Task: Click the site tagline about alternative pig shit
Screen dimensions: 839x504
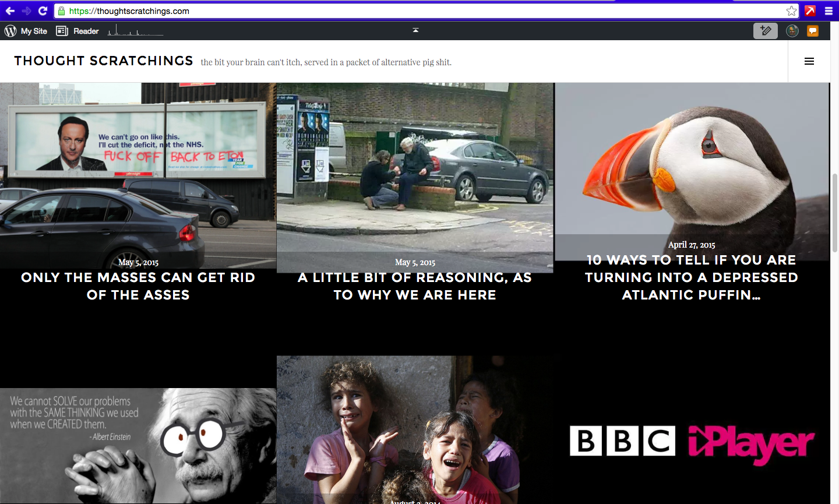Action: (326, 62)
